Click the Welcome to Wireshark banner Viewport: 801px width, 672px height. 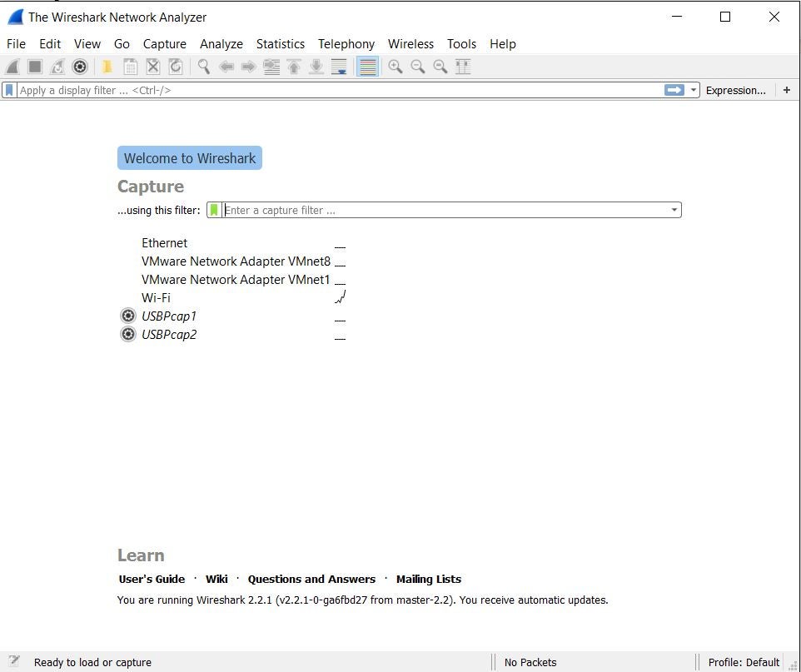point(190,158)
